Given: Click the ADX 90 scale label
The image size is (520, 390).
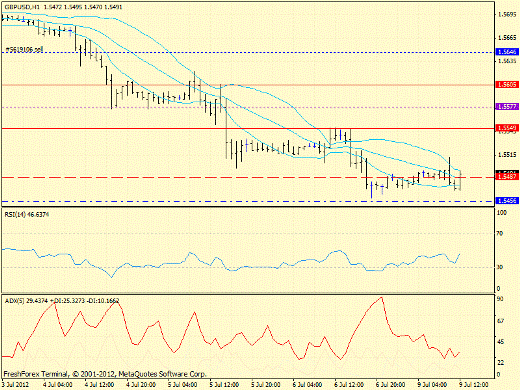Looking at the screenshot, I should coord(500,299).
